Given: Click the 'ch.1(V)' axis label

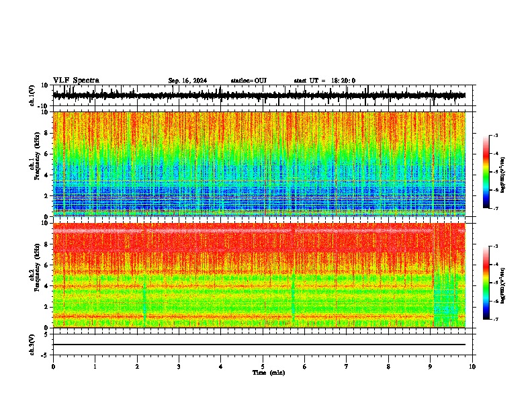Looking at the screenshot, I should coord(32,95).
